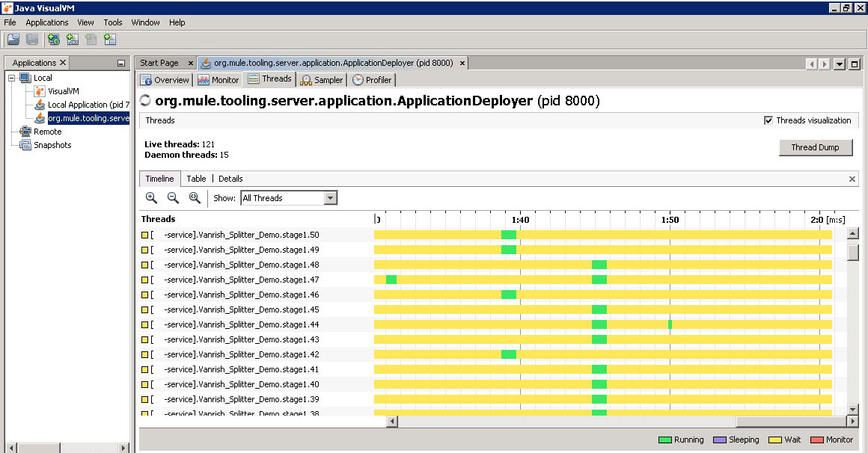Open the Applications menu
The image size is (868, 453).
(47, 22)
